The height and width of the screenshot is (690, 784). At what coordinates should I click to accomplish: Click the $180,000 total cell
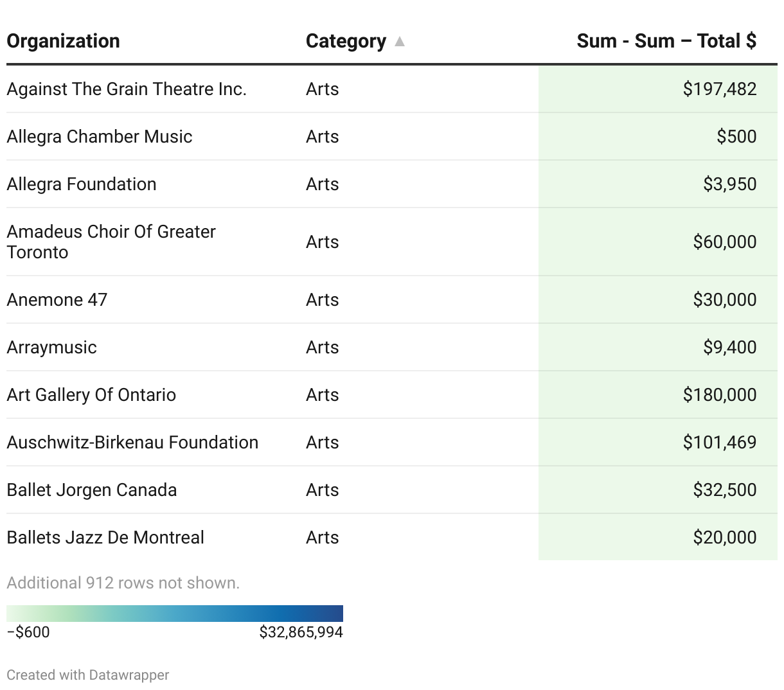[719, 394]
